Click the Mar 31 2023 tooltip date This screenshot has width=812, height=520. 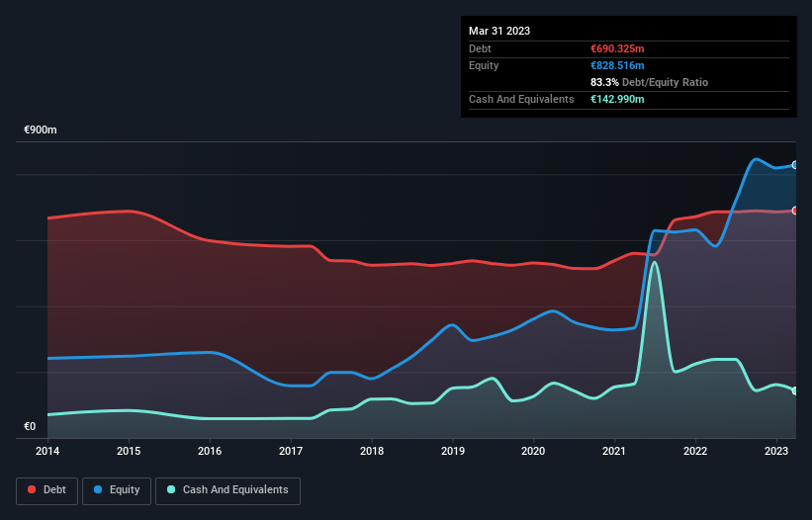click(x=499, y=31)
